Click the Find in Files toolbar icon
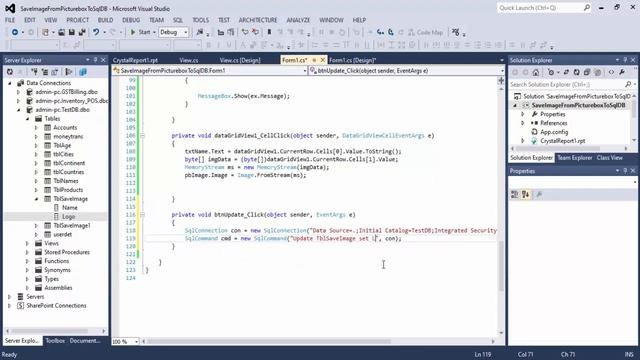This screenshot has height=360, width=640. tap(200, 32)
